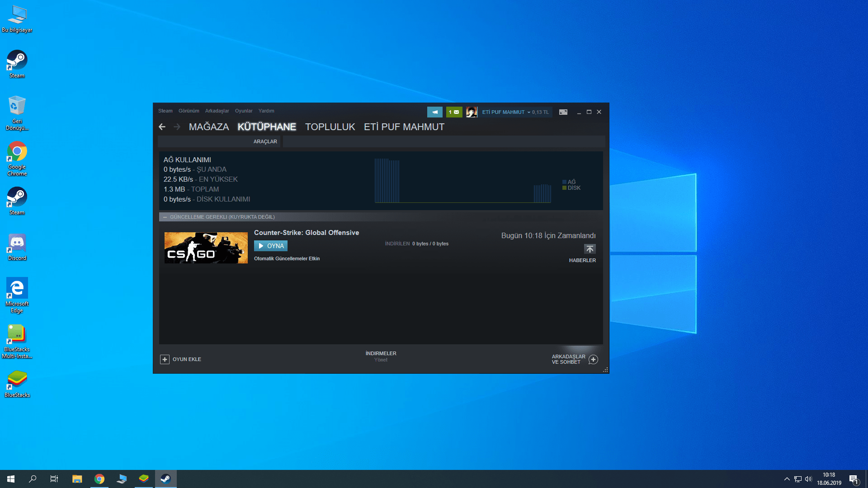Show hidden system tray icons chevron
This screenshot has width=868, height=488.
(x=787, y=479)
